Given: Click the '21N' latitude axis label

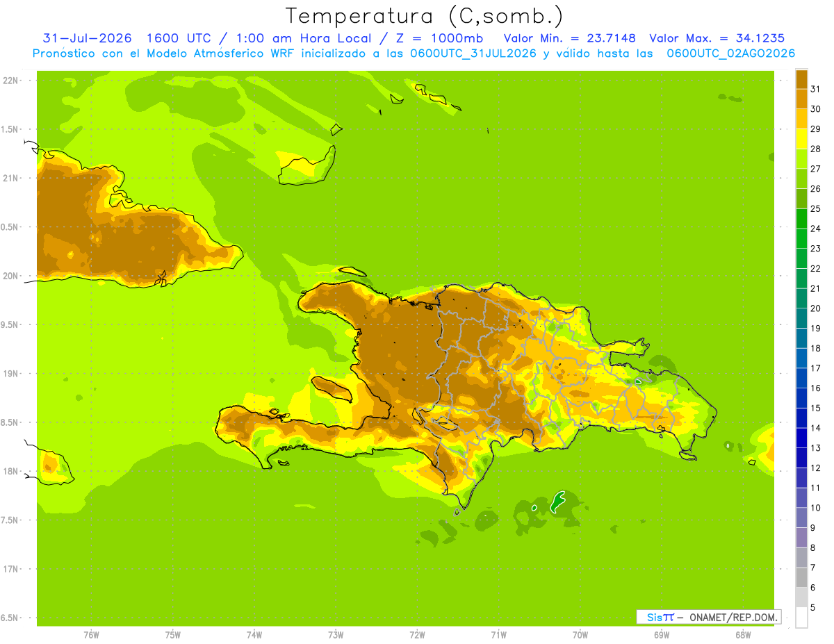Looking at the screenshot, I should click(10, 178).
